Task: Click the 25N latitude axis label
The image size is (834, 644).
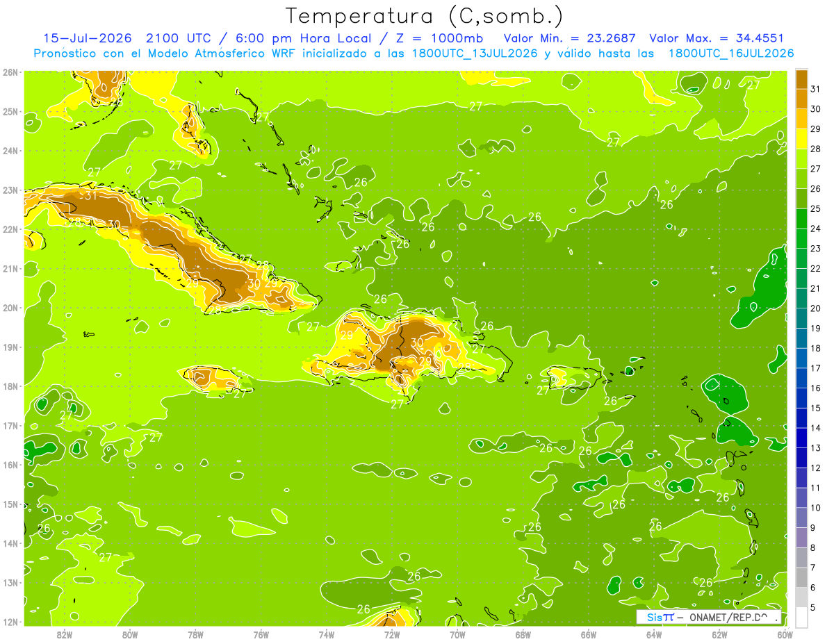Action: pos(10,111)
